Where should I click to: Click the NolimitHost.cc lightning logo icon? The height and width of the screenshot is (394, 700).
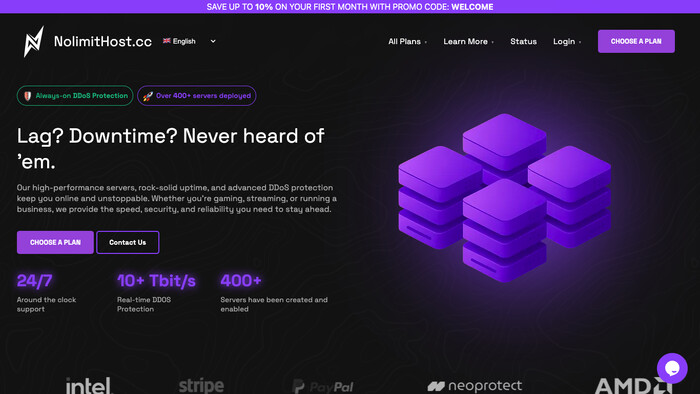(x=34, y=41)
